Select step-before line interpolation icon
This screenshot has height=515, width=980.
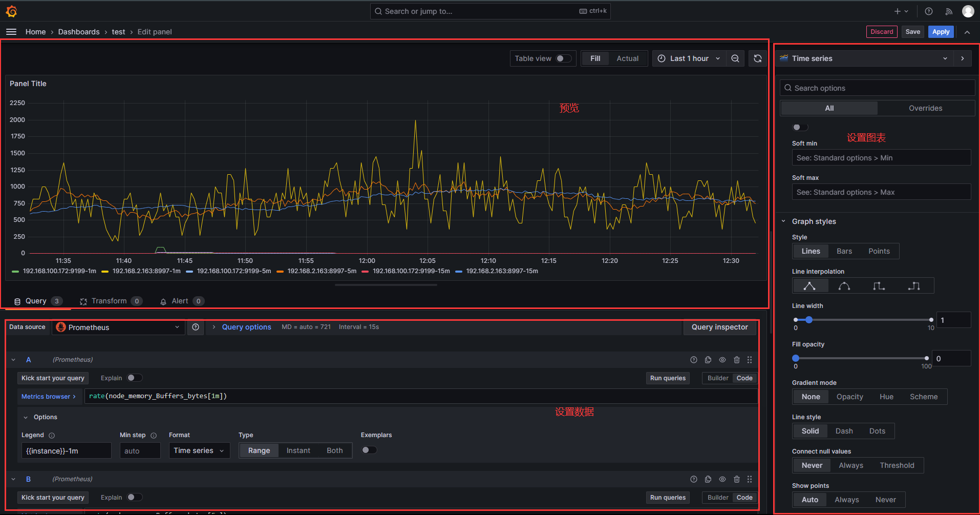879,286
